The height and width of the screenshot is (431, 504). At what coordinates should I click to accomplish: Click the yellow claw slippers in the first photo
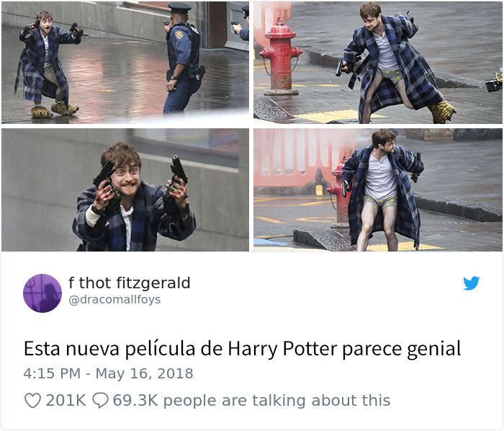tap(55, 110)
